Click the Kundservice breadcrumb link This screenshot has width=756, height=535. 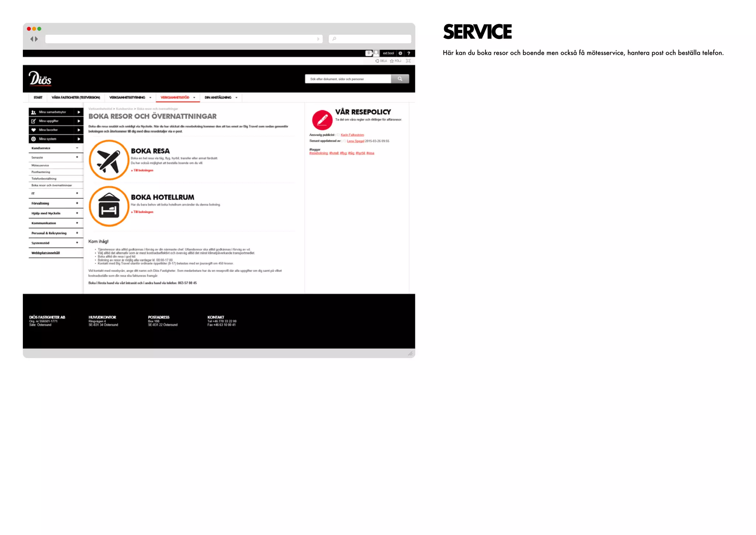click(x=124, y=109)
